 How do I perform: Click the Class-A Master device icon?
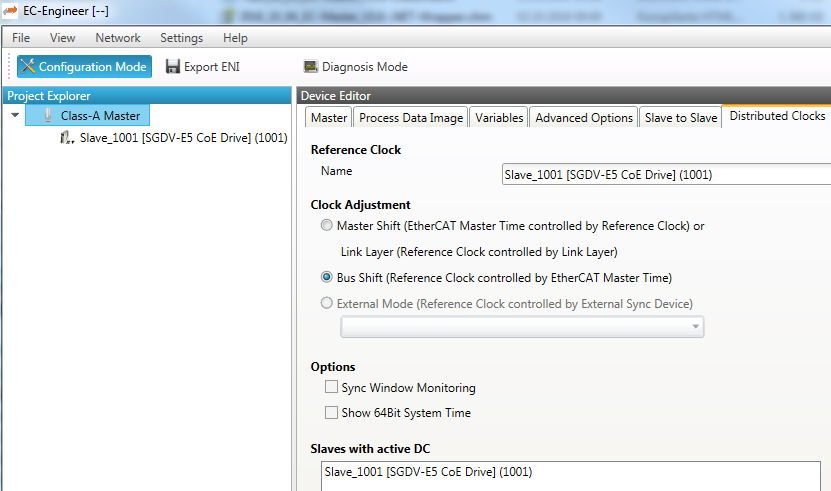coord(47,116)
